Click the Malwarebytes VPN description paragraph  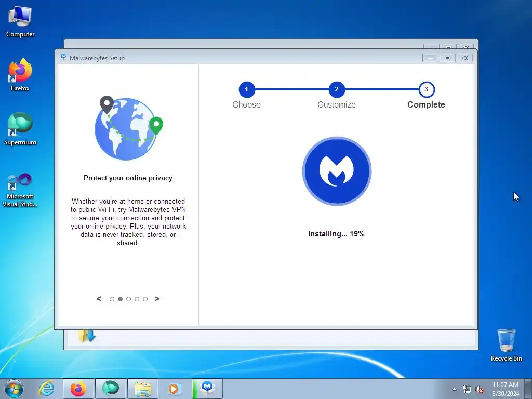[128, 222]
